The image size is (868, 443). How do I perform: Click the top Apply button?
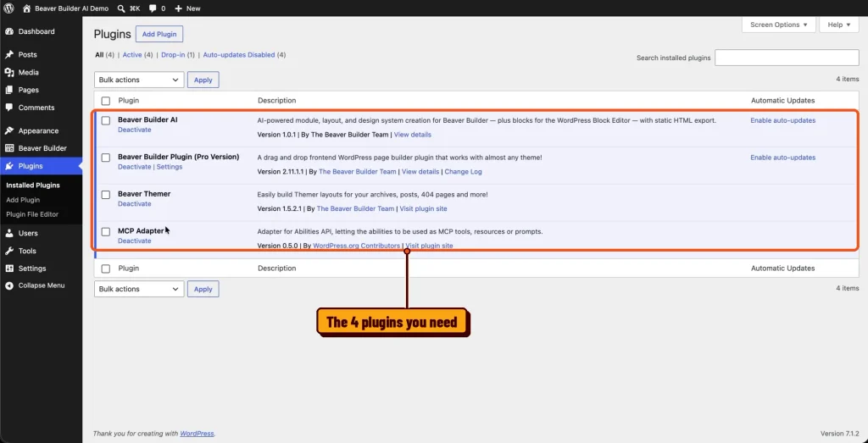point(203,80)
